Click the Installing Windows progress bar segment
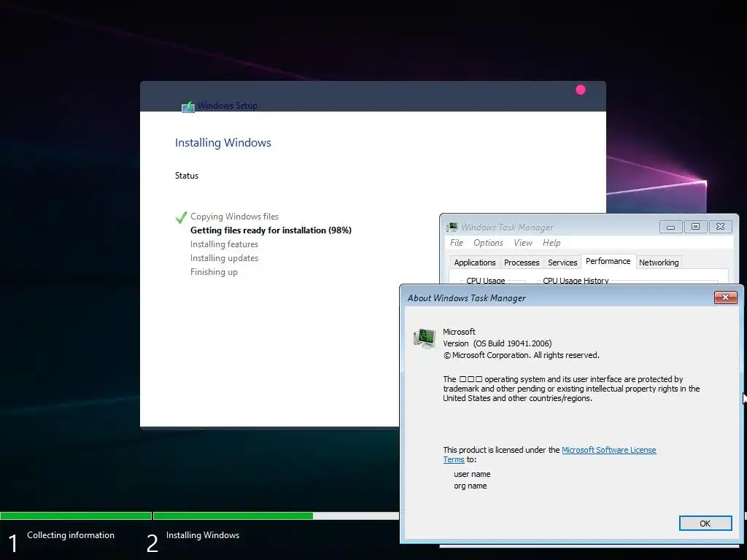The width and height of the screenshot is (747, 560). [275, 516]
